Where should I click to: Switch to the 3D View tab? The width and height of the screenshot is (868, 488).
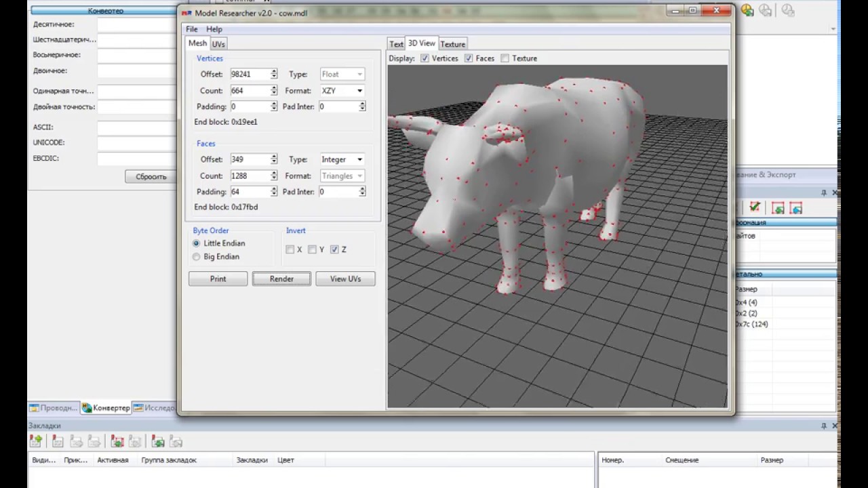422,43
